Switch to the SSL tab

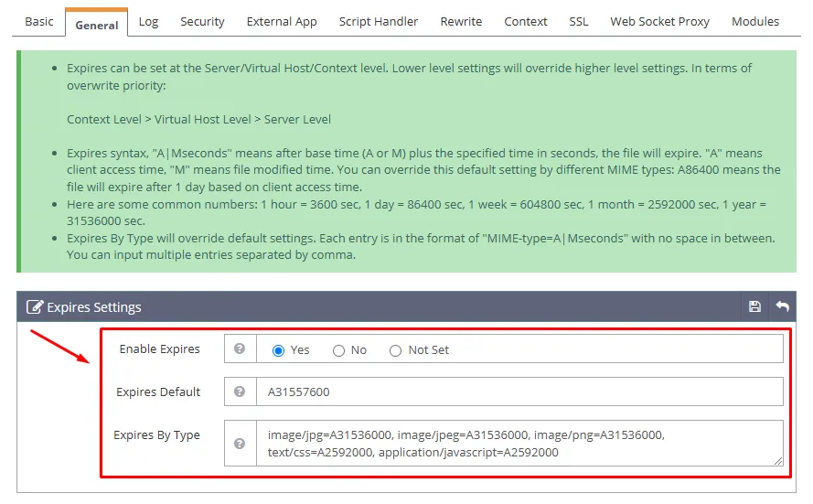click(x=579, y=21)
